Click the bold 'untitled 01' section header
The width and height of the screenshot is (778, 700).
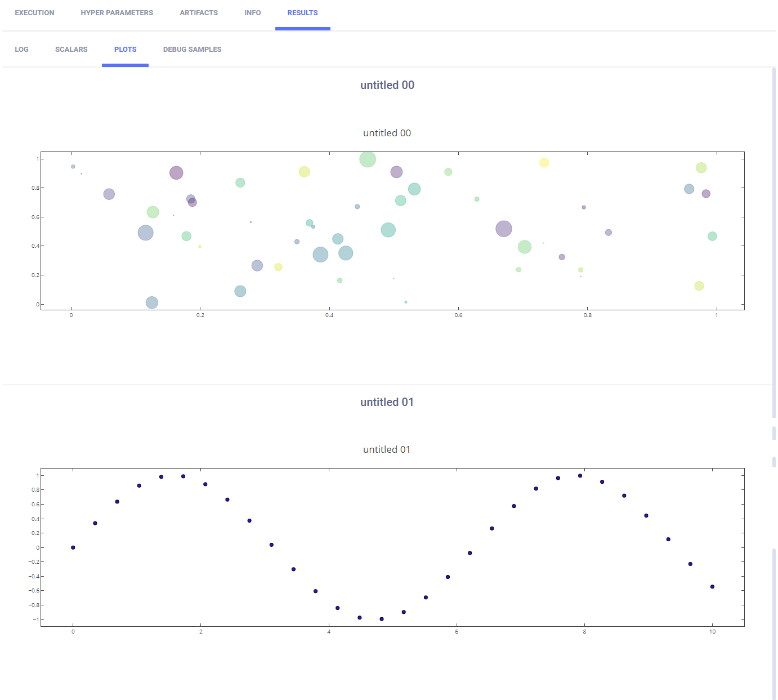pyautogui.click(x=387, y=402)
